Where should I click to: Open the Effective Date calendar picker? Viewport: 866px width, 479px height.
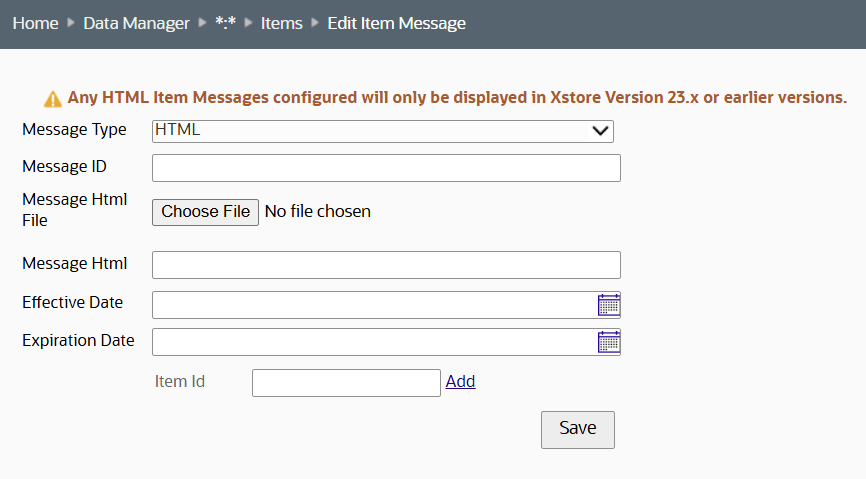pyautogui.click(x=609, y=305)
